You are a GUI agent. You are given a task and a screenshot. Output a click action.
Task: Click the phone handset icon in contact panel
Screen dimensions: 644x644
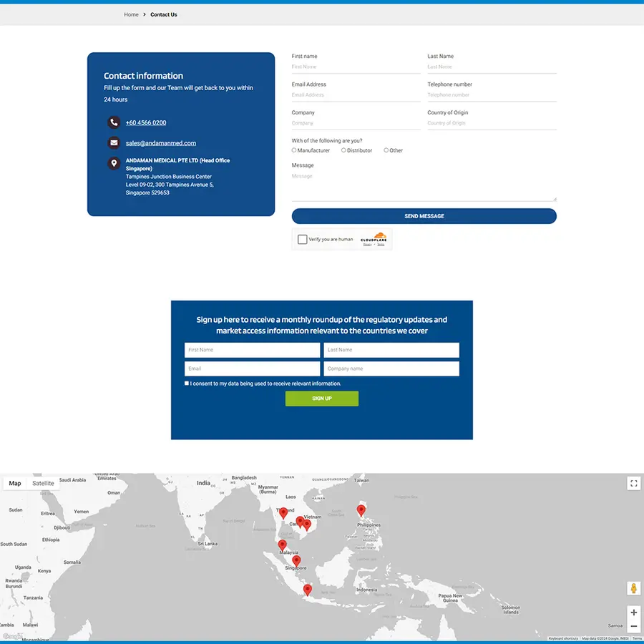[114, 122]
